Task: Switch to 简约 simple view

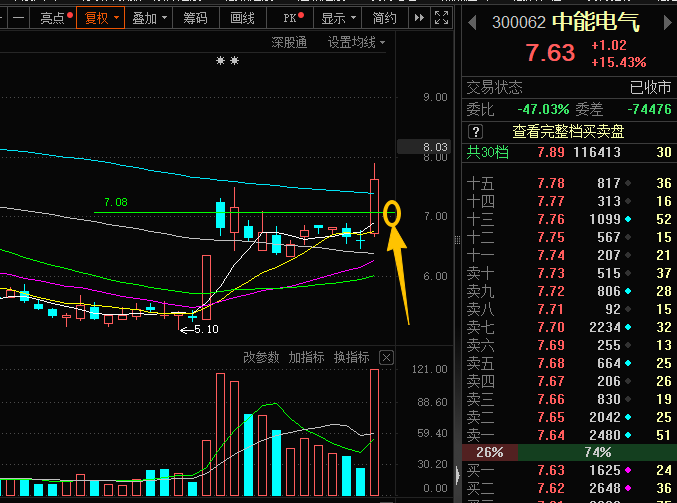Action: (x=384, y=18)
